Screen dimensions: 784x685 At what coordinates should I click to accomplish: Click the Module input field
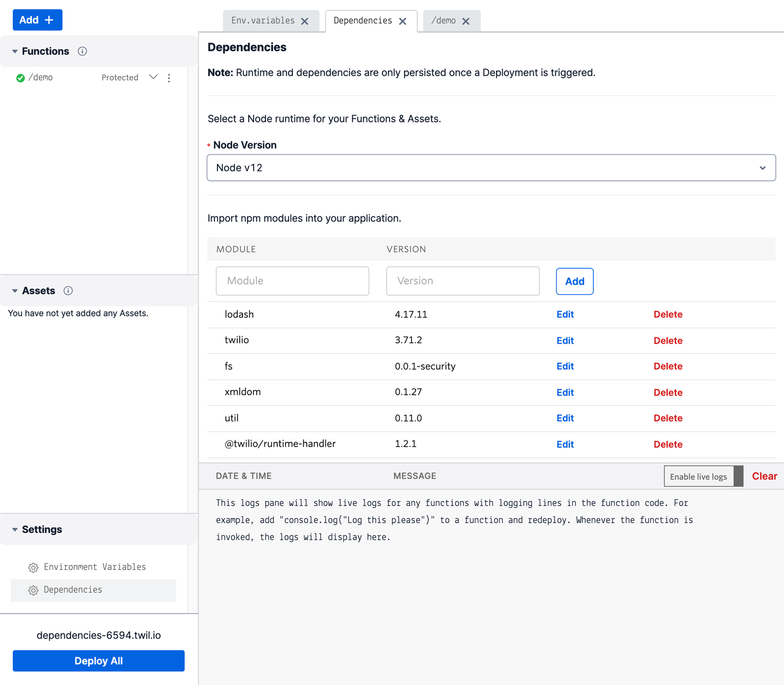click(292, 281)
